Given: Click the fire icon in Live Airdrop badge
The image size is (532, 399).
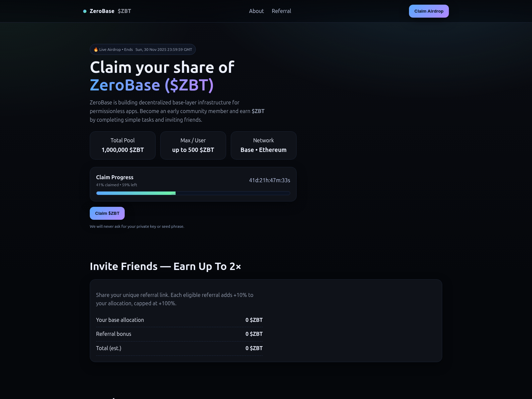Looking at the screenshot, I should [96, 50].
